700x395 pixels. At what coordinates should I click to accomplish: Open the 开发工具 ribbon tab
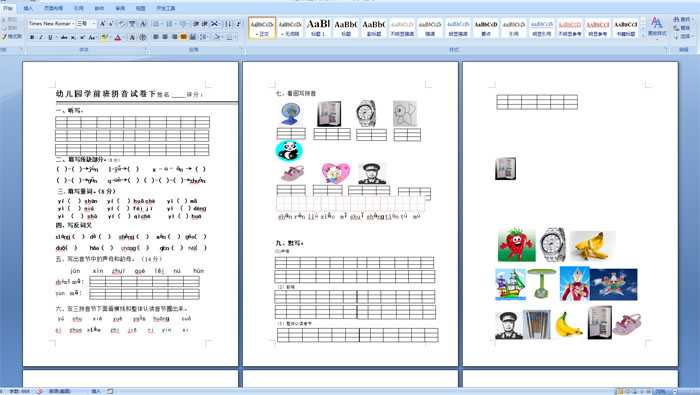(166, 8)
